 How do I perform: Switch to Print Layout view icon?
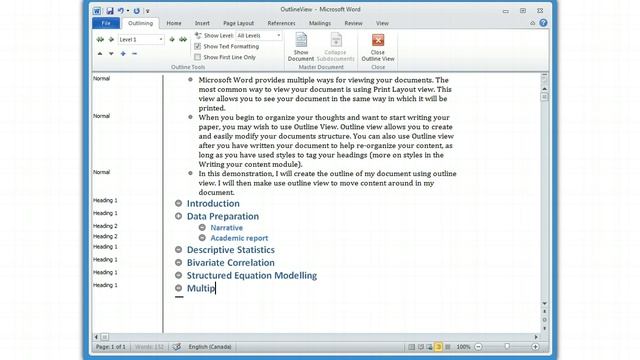click(x=411, y=347)
